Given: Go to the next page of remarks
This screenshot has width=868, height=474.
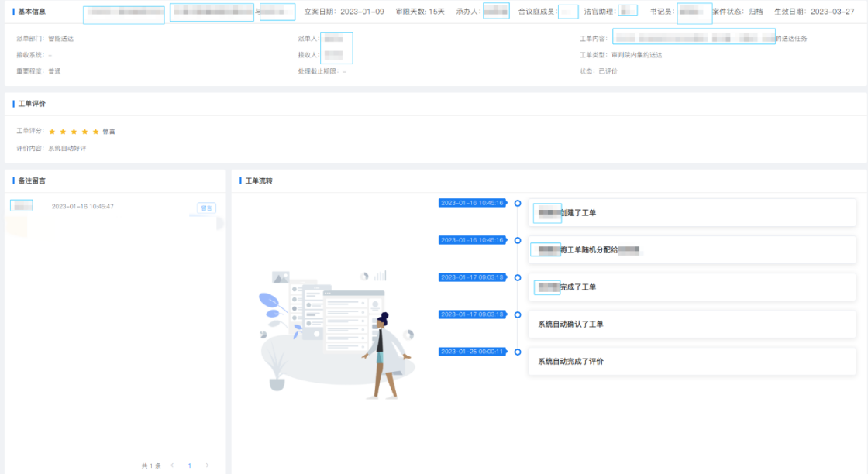Looking at the screenshot, I should coord(207,465).
